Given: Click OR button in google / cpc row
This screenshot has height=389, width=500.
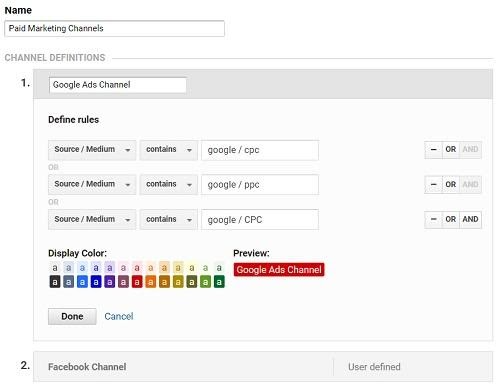Looking at the screenshot, I should click(451, 149).
